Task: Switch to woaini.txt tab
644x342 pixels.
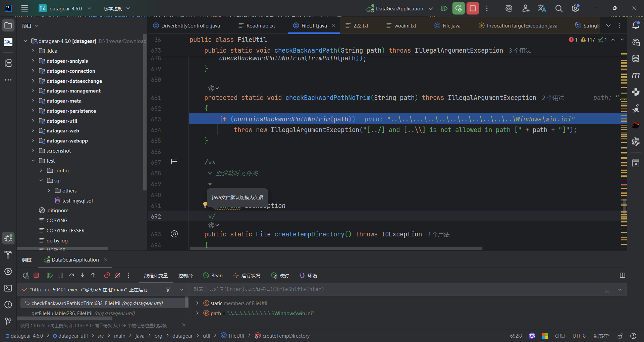Action: click(401, 25)
